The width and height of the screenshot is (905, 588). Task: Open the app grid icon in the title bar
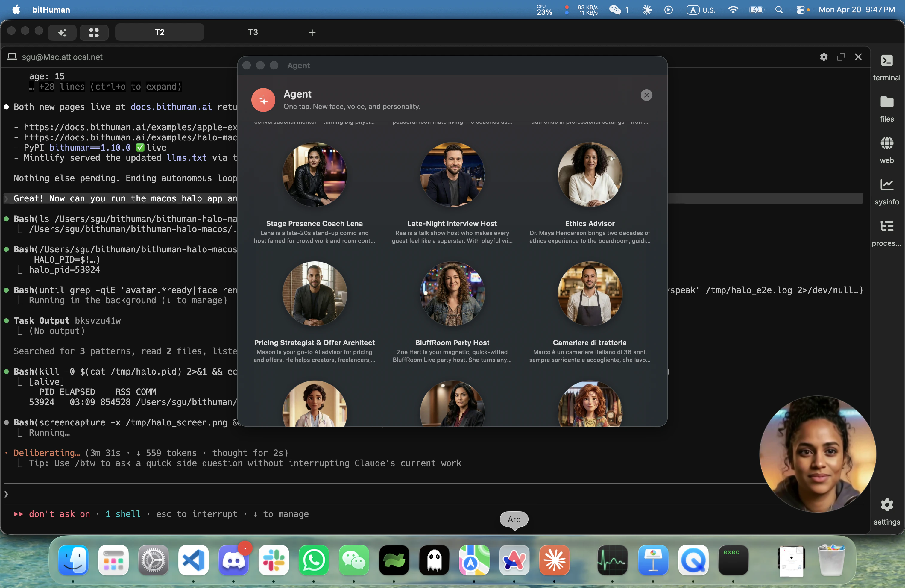click(x=94, y=32)
